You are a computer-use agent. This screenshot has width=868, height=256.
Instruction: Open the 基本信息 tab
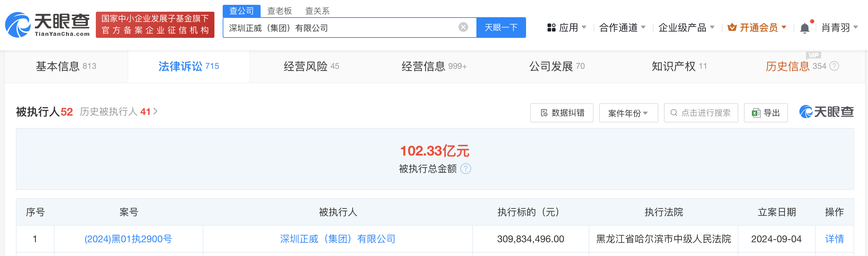66,66
